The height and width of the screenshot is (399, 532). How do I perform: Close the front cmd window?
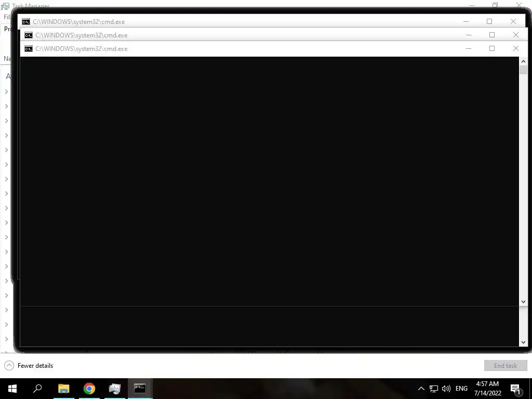(x=516, y=48)
